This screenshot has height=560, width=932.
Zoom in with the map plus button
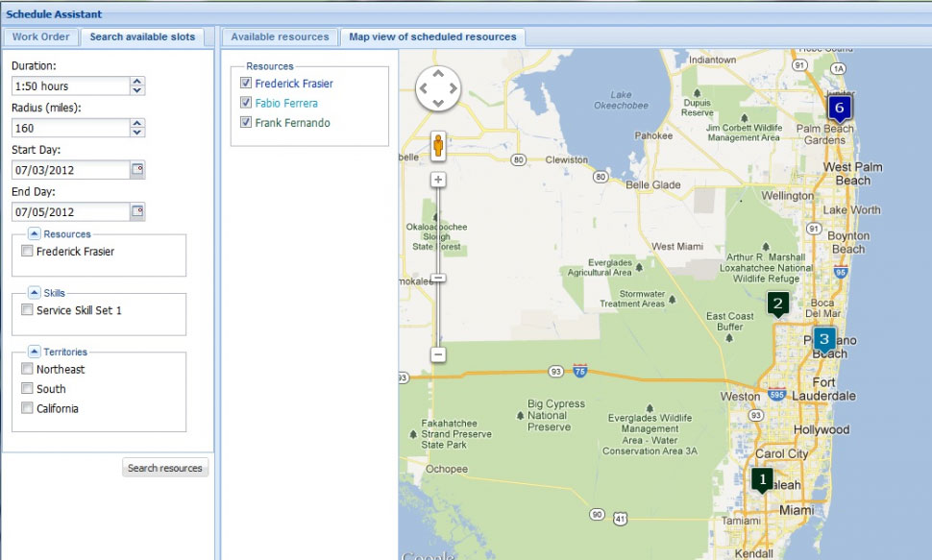(x=438, y=180)
